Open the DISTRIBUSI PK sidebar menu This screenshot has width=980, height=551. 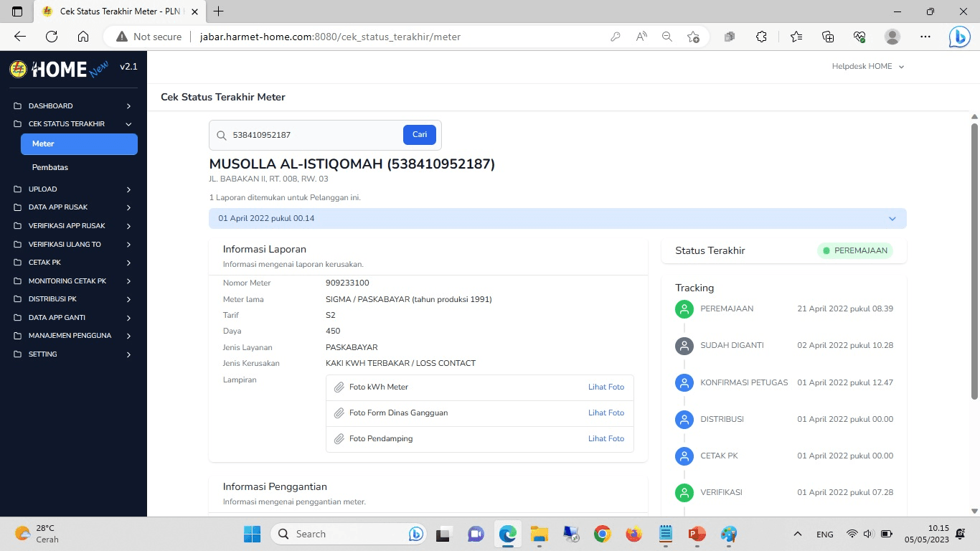point(73,299)
